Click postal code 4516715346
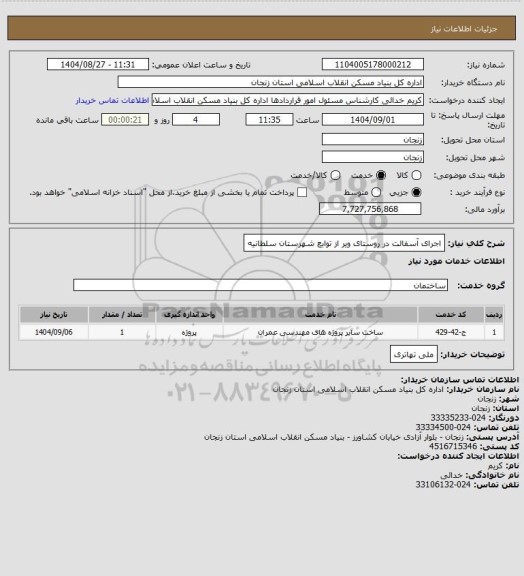524x576 pixels. coord(453,446)
